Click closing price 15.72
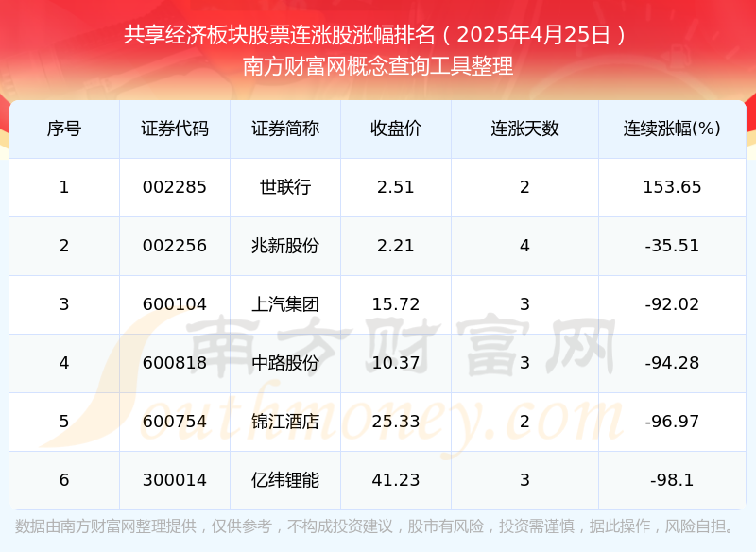The width and height of the screenshot is (756, 552). pyautogui.click(x=396, y=304)
